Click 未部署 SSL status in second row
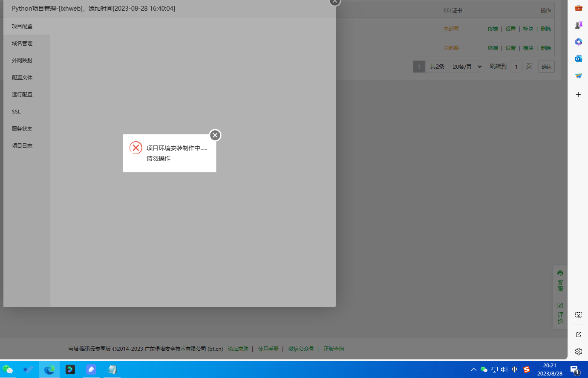Viewport: 588px width, 378px height. (x=451, y=48)
